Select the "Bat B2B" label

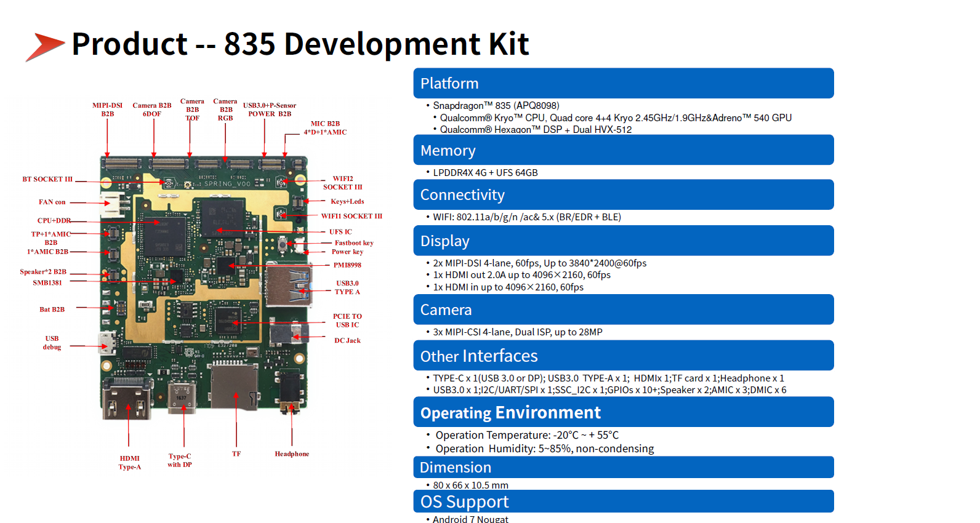(x=52, y=309)
